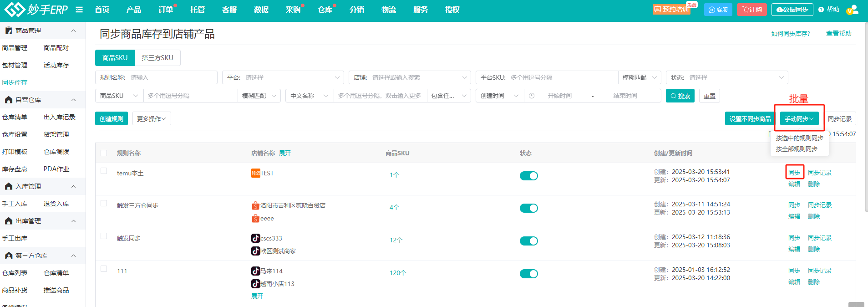The width and height of the screenshot is (868, 307).
Task: Open the 商品SKU type dropdown
Action: coord(119,96)
